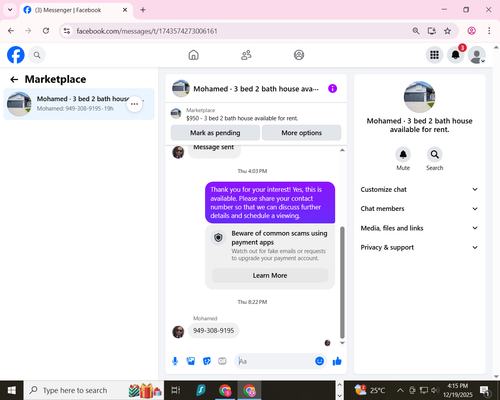Open the browser zoom magnifier icon

coord(416,31)
